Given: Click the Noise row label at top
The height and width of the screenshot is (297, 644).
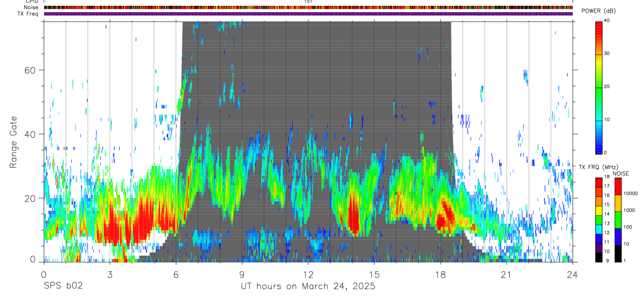Looking at the screenshot, I should (31, 7).
